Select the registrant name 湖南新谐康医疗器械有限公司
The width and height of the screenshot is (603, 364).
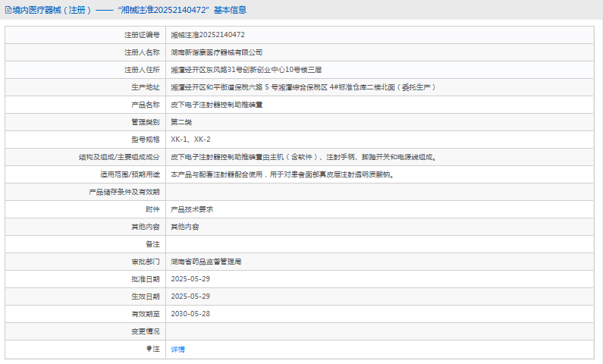(217, 52)
